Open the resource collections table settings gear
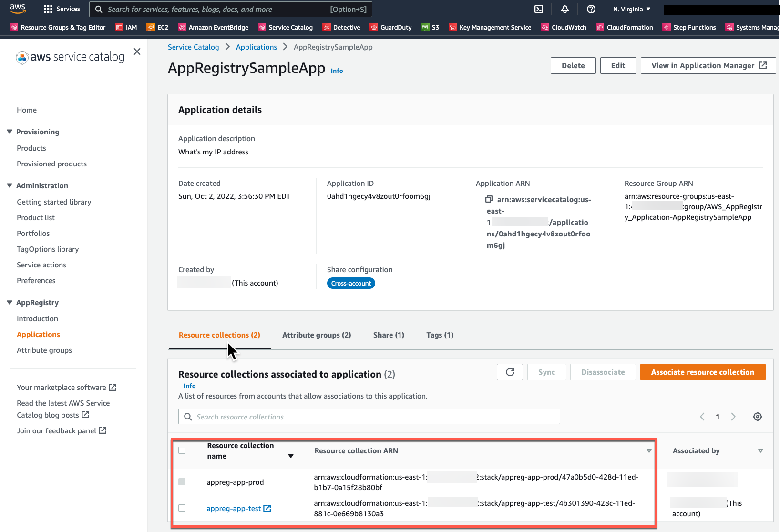The height and width of the screenshot is (532, 780). tap(758, 417)
